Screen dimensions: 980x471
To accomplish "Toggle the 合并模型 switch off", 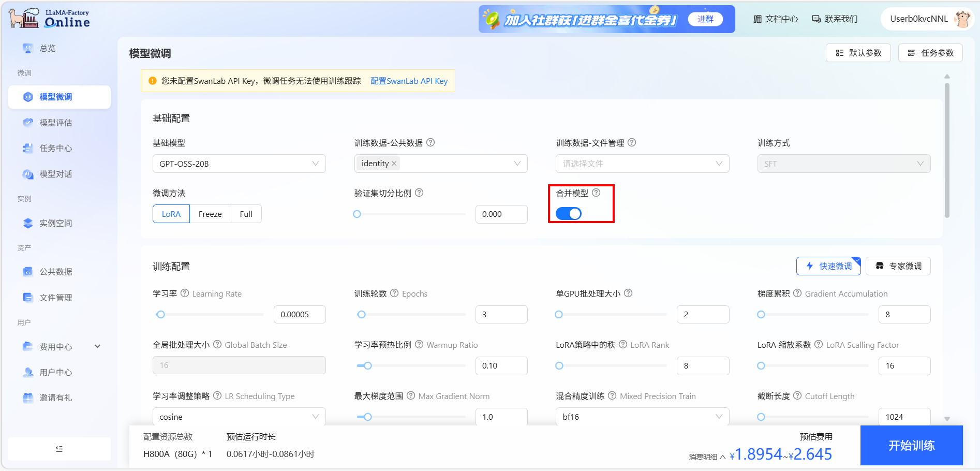I will [569, 214].
